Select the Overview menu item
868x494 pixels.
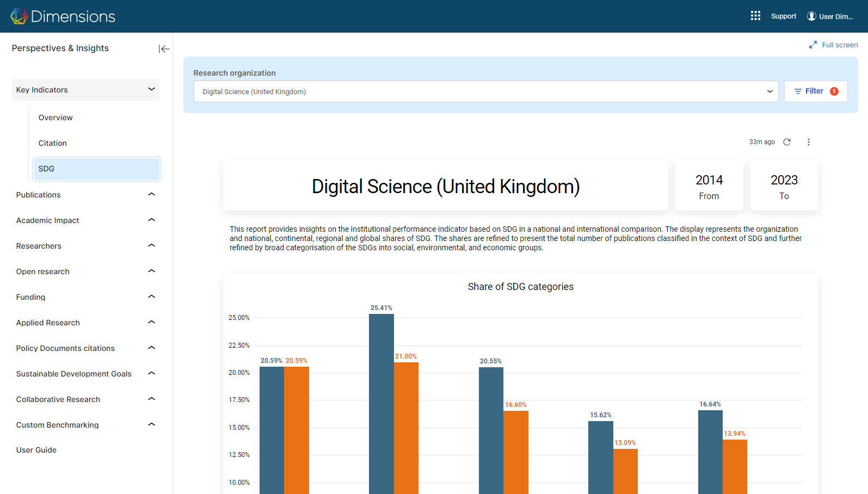tap(56, 118)
